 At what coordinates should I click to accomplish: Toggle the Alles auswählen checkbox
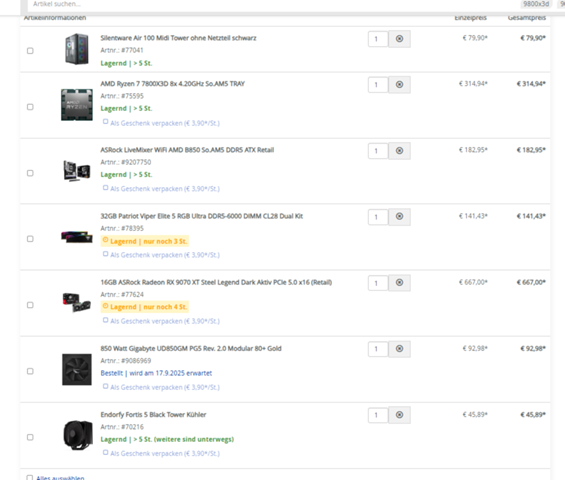point(30,477)
